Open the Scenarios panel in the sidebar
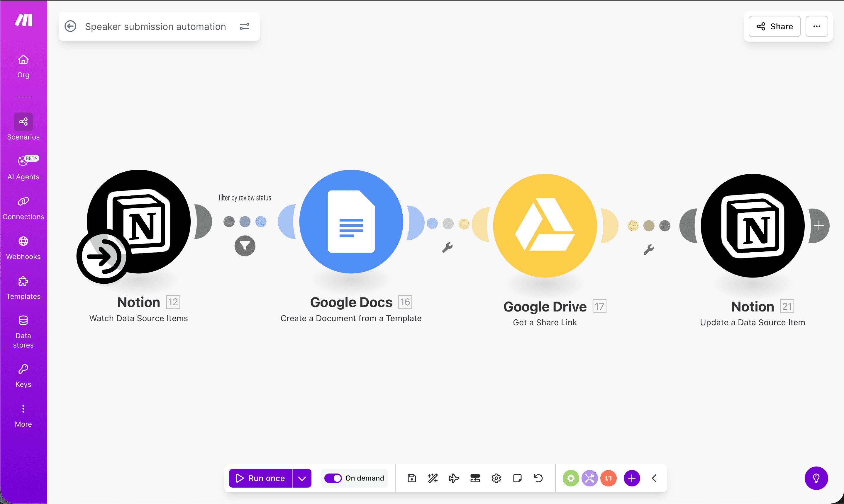Image resolution: width=844 pixels, height=504 pixels. pyautogui.click(x=23, y=126)
